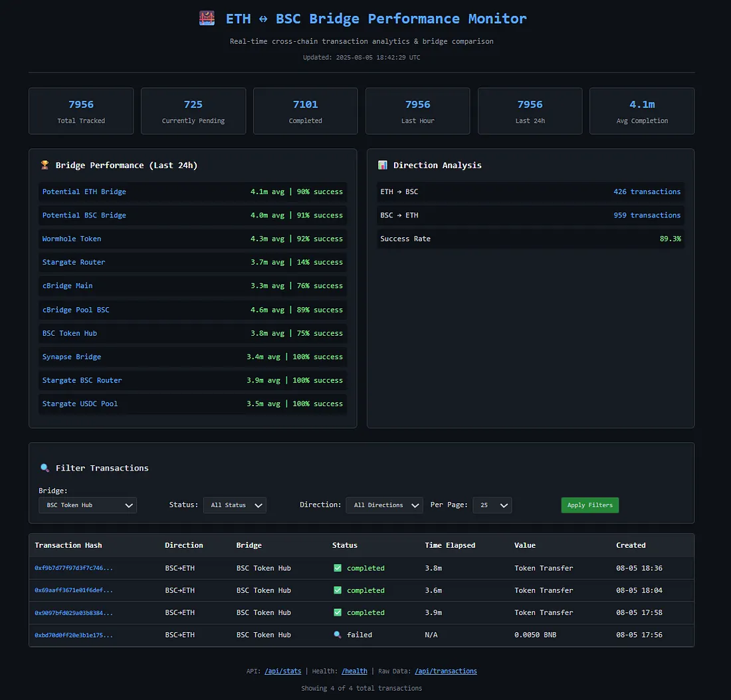Click the green checkmark on the 3.6m row
The image size is (731, 700).
[x=338, y=590]
